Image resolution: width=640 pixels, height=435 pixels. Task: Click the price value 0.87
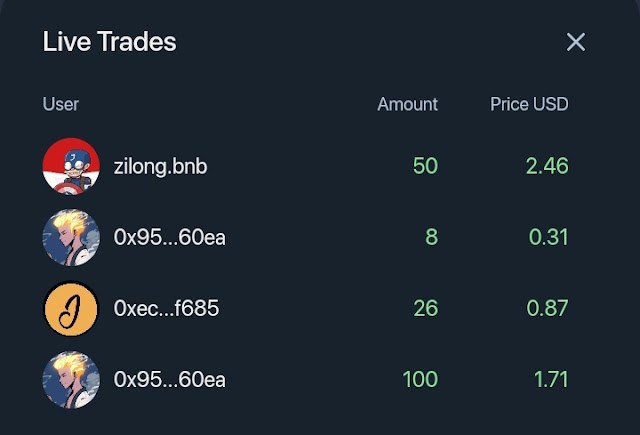(x=547, y=308)
